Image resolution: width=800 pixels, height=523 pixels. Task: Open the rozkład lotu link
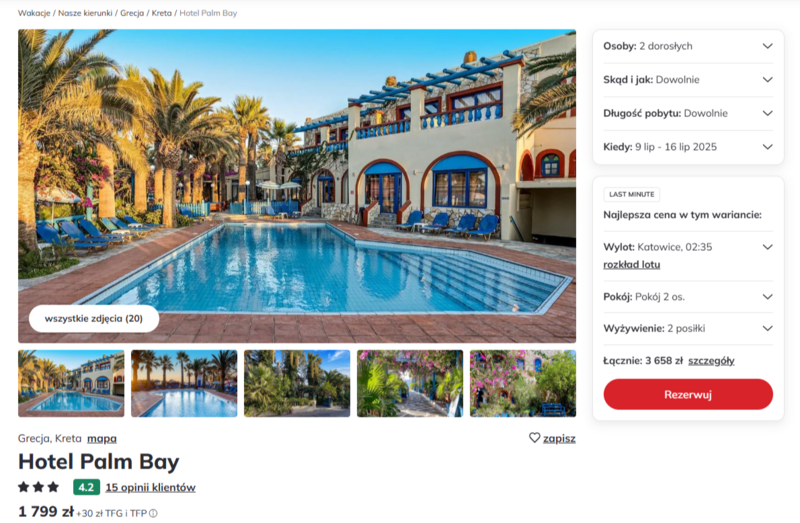[x=632, y=264]
